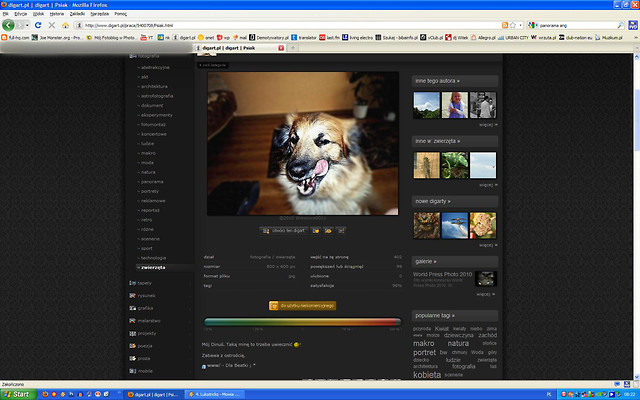This screenshot has height=400, width=640.
Task: Click the search box containing 'panorama ang'
Action: [x=577, y=25]
